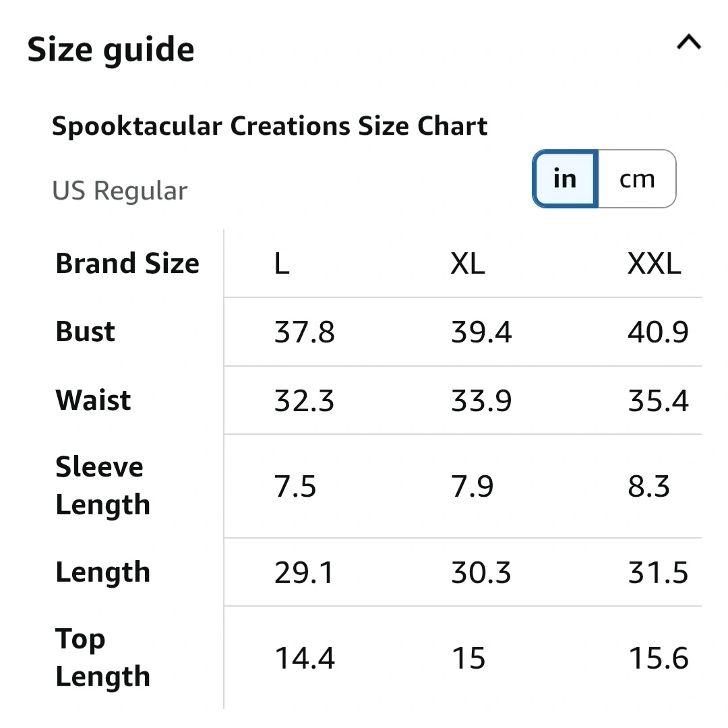Click bust value 37.8 for L

pyautogui.click(x=305, y=332)
